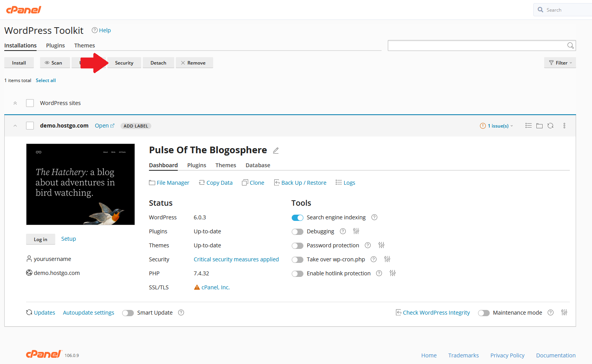Screen dimensions: 592x364
Task: Open the top Themes tab
Action: click(84, 45)
